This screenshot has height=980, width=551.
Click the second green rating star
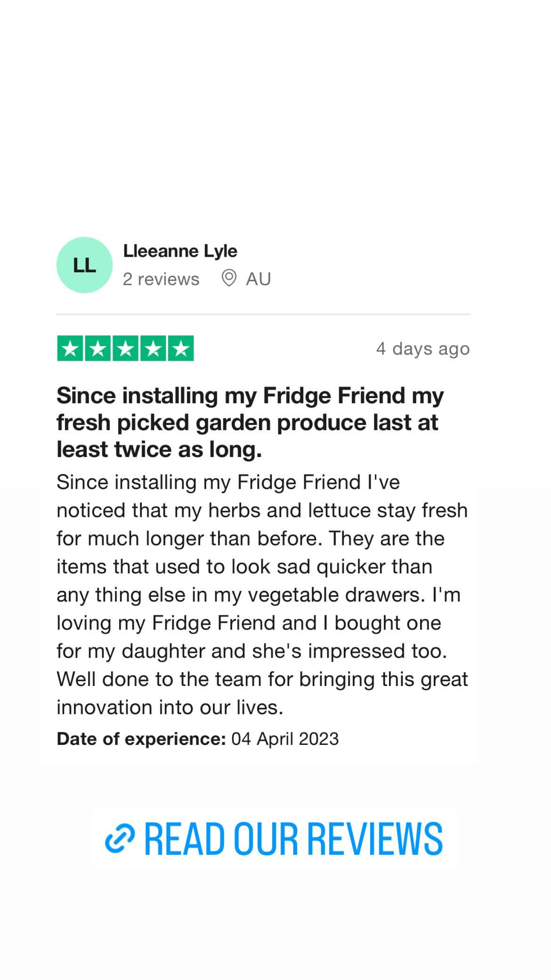(98, 349)
